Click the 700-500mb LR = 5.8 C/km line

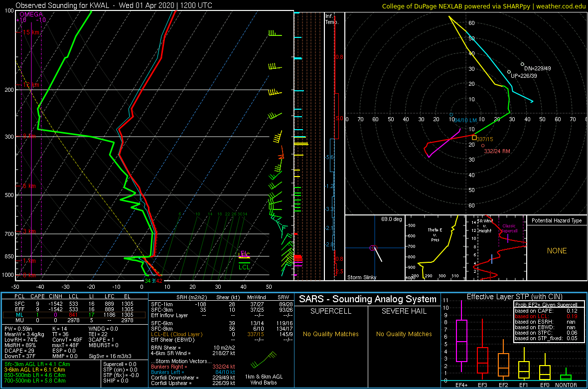[x=35, y=381]
